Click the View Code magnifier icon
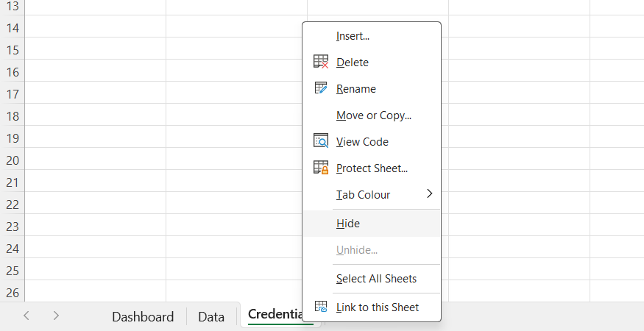 tap(321, 140)
